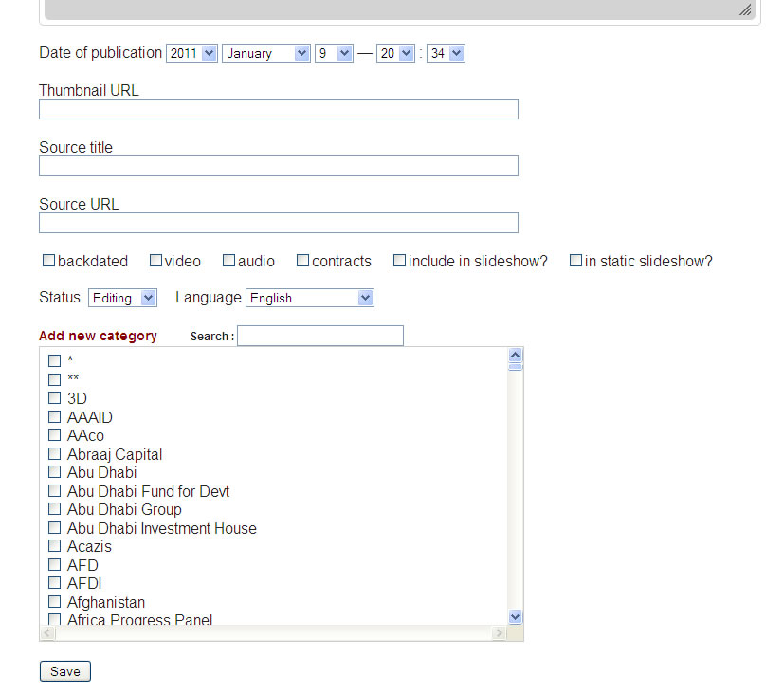Image resolution: width=784 pixels, height=695 pixels.
Task: Tick the video checkbox
Action: (x=156, y=261)
